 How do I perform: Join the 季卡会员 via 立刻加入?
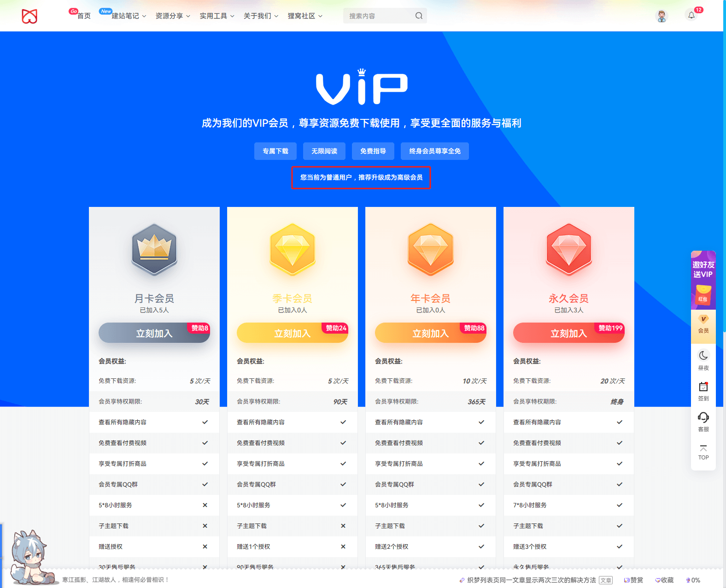[293, 333]
